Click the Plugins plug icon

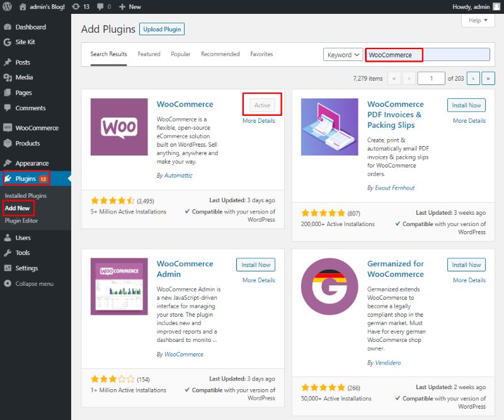(x=8, y=179)
